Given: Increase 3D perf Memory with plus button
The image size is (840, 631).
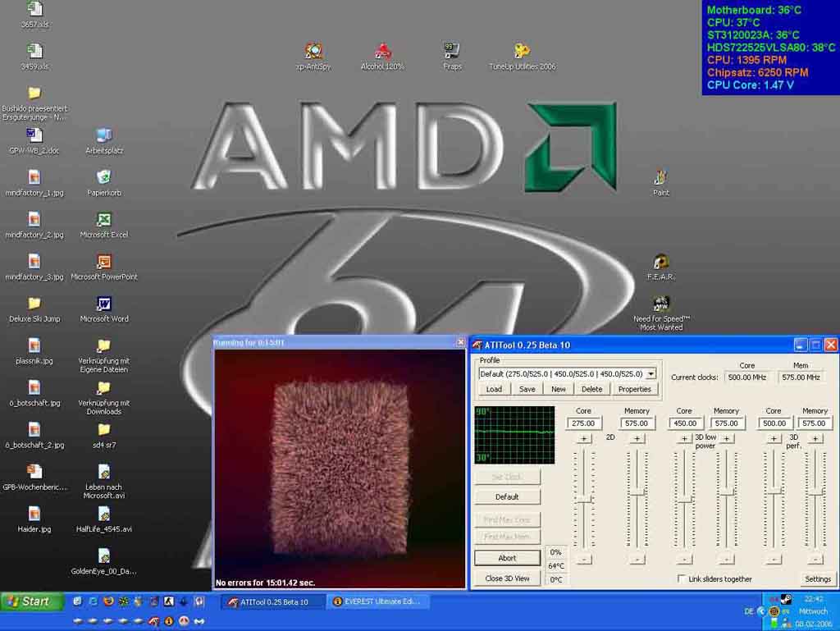Looking at the screenshot, I should point(815,439).
